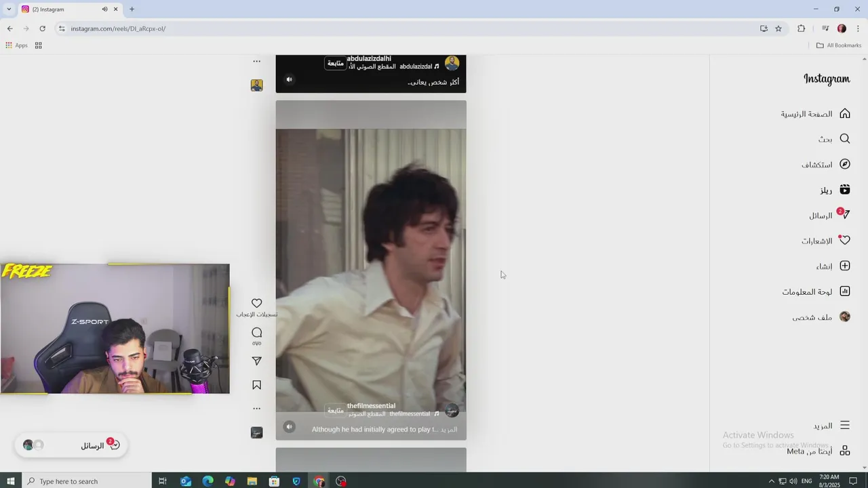
Task: Mute the Instagram tab audio icon
Action: (104, 9)
